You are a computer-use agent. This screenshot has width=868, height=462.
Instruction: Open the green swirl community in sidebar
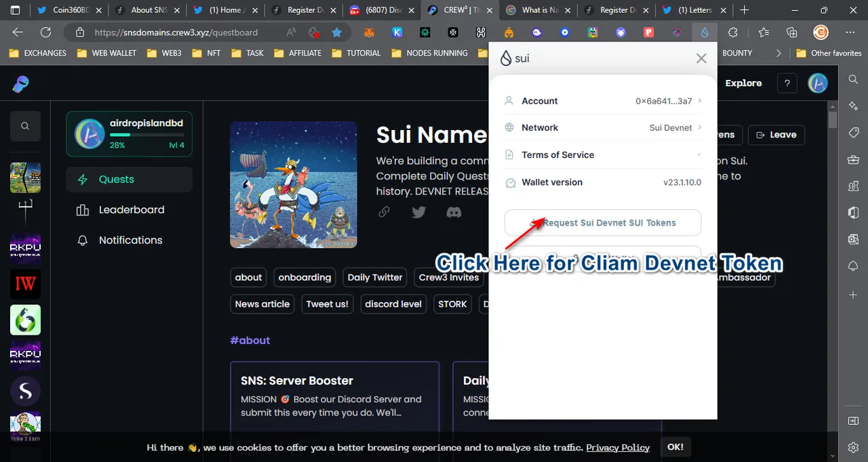pos(25,320)
